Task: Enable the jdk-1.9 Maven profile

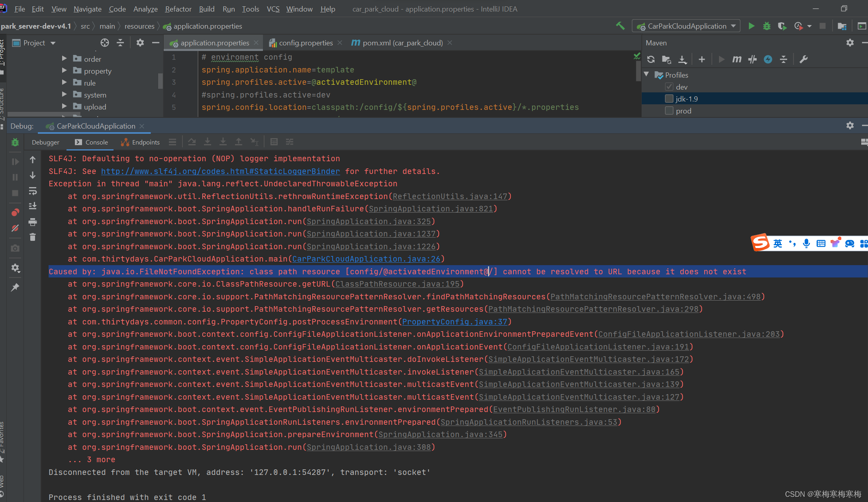Action: click(669, 98)
